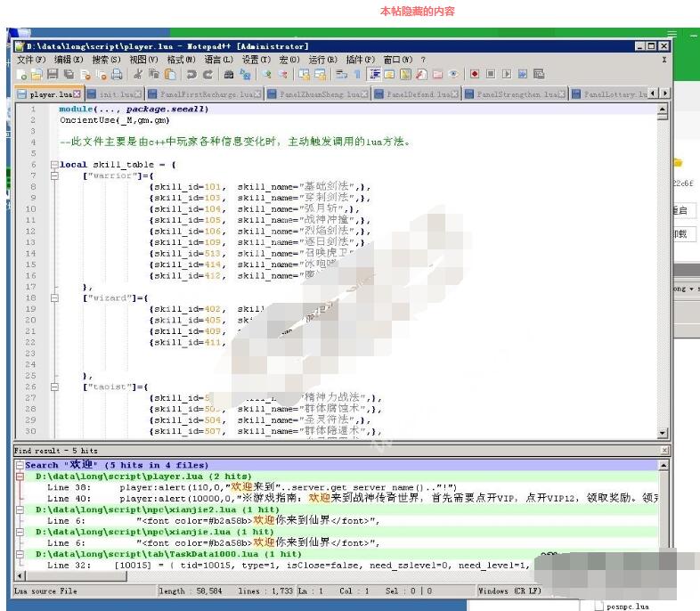This screenshot has height=611, width=700.
Task: Click the Cut scissors icon
Action: 138,75
